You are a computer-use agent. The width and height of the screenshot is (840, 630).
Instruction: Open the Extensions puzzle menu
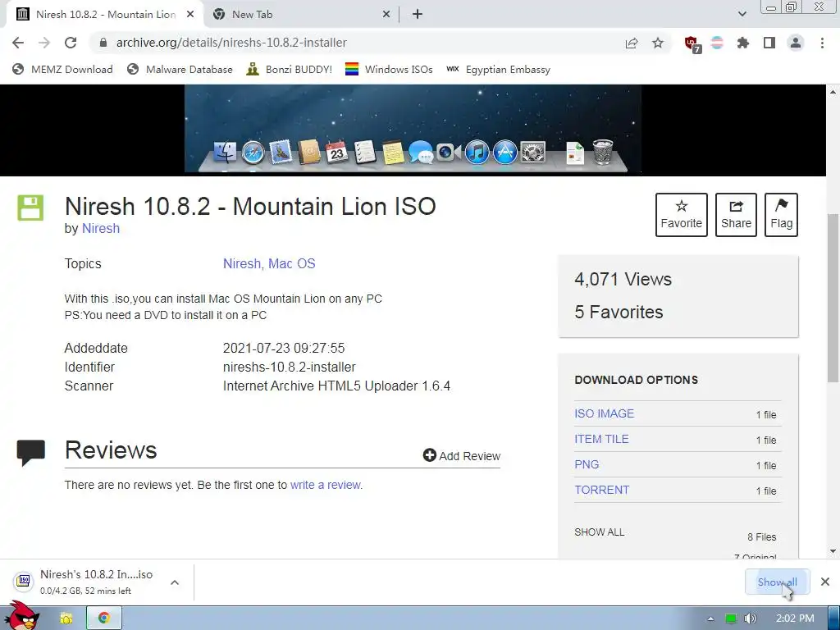pyautogui.click(x=743, y=43)
